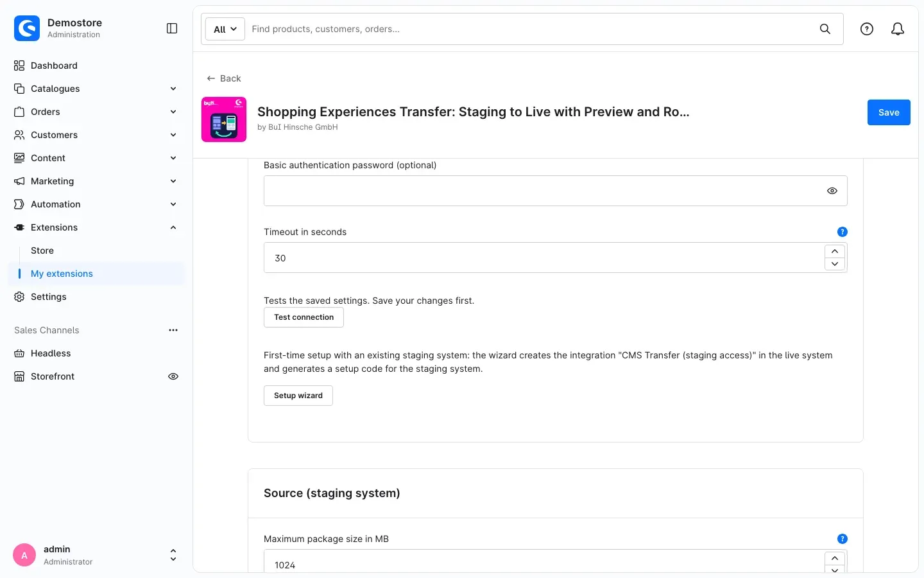
Task: Expand the Automation submenu chevron
Action: coord(173,204)
